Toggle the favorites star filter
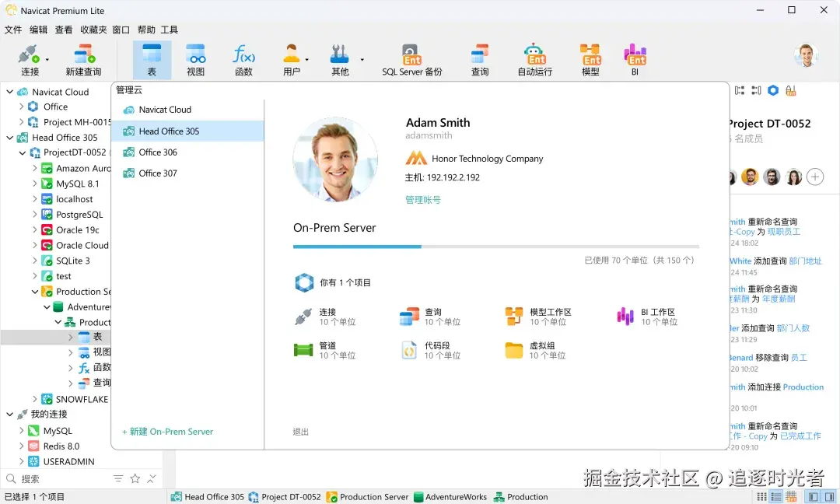 (x=135, y=479)
